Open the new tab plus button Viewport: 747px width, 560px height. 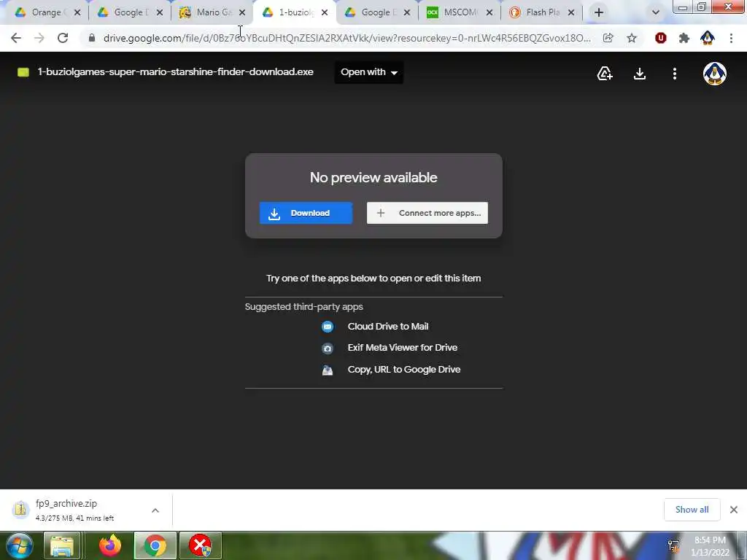[x=599, y=12]
